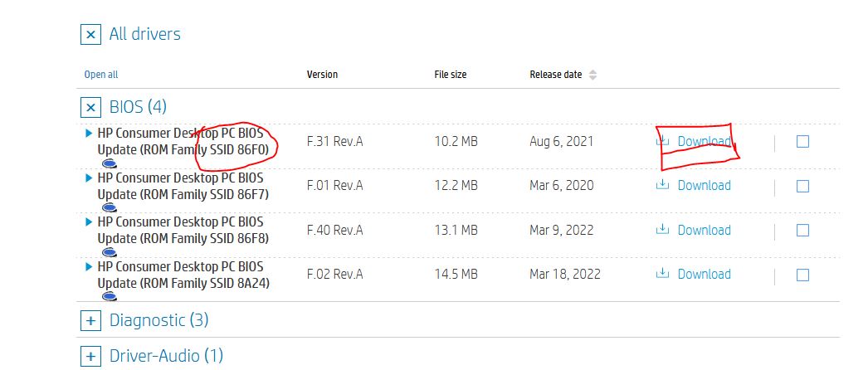
Task: Click blue disc icon under SSID 86F8 entry
Action: pos(109,252)
